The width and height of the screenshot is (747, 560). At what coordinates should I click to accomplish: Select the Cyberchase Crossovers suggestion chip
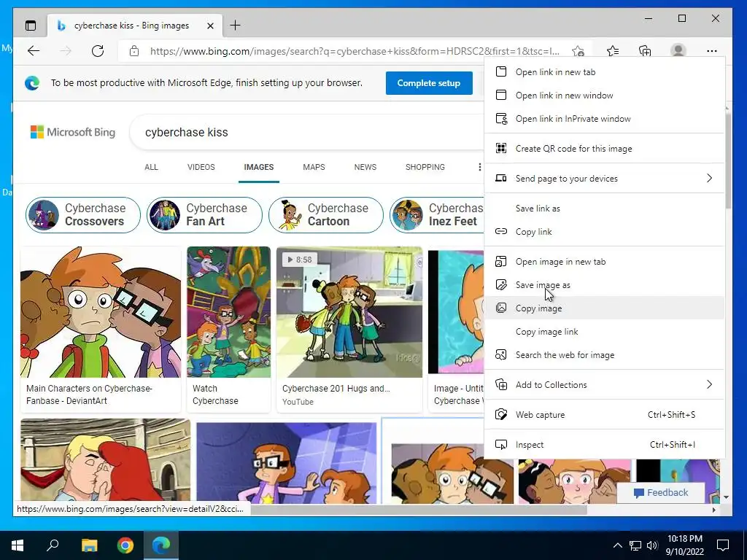click(83, 215)
